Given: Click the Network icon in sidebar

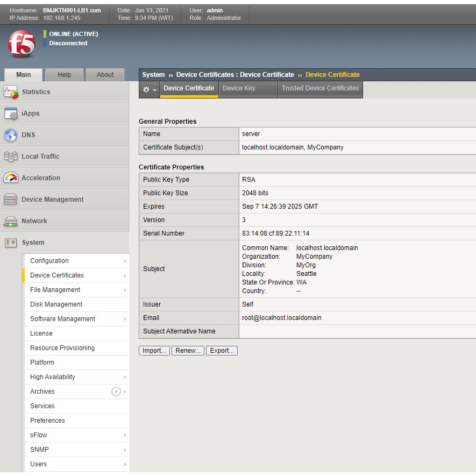Looking at the screenshot, I should pyautogui.click(x=11, y=221).
